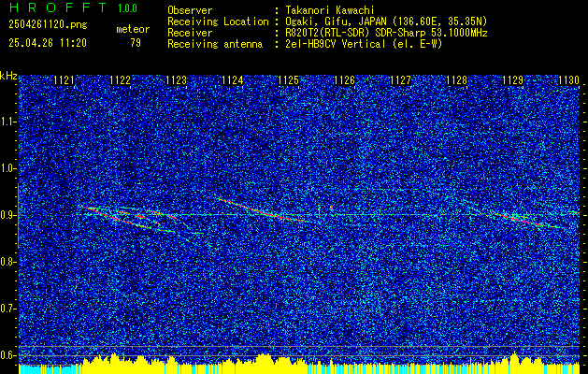Click the HROFFT title text
588x374 pixels.
(58, 7)
